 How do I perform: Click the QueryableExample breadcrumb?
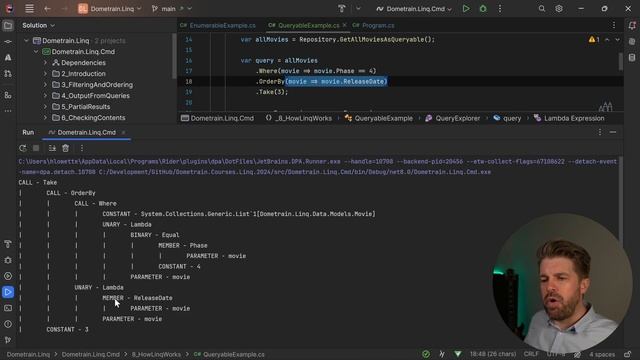click(379, 118)
